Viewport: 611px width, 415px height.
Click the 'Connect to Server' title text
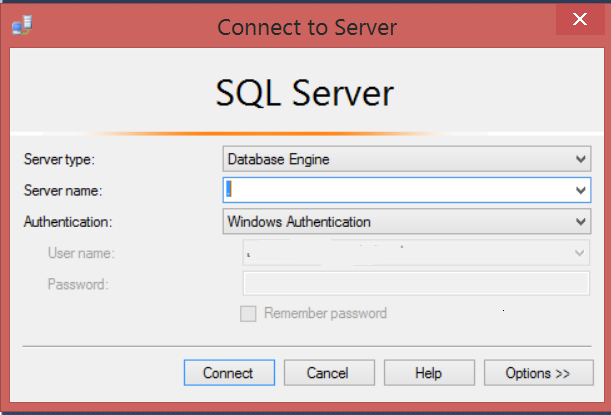pos(307,27)
